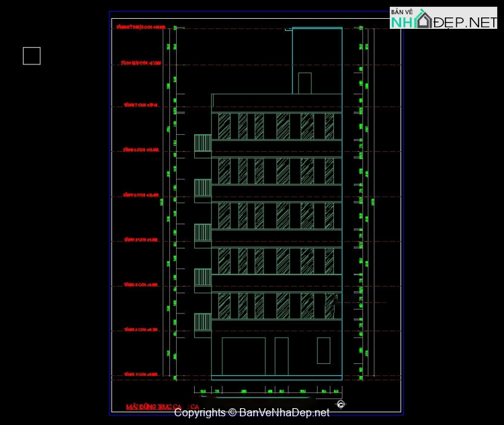Click the "BẢN VẼ" text in the watermark
This screenshot has height=425, width=504.
[402, 12]
